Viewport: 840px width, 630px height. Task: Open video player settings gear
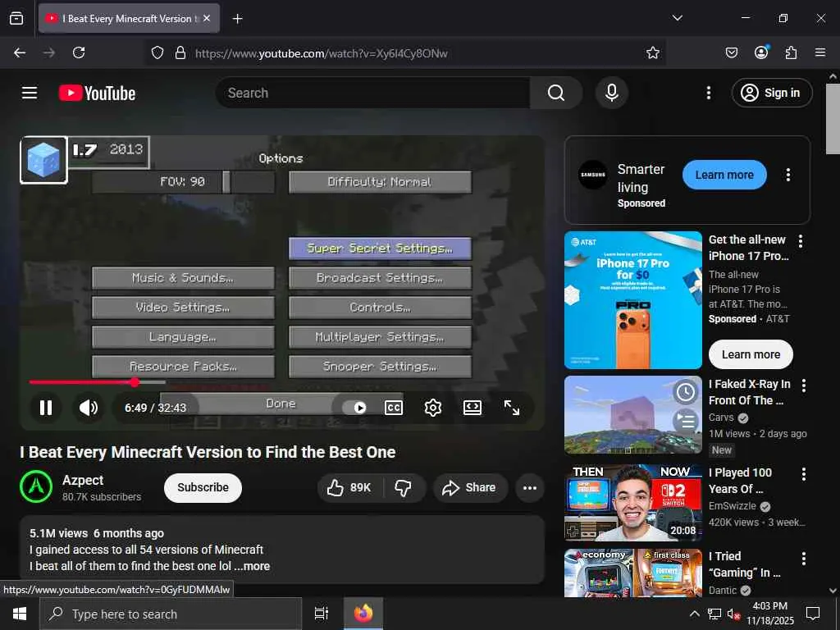pos(433,409)
